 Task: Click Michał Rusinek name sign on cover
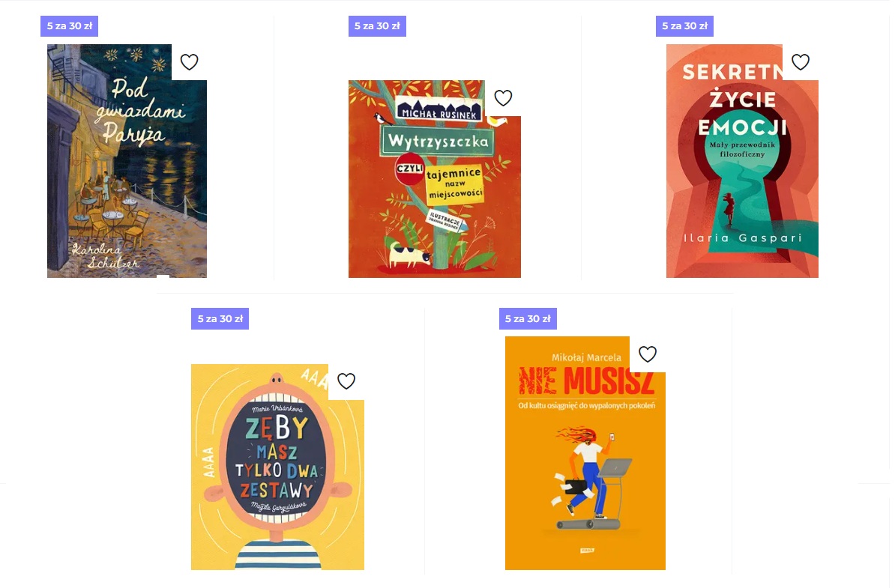tap(439, 109)
